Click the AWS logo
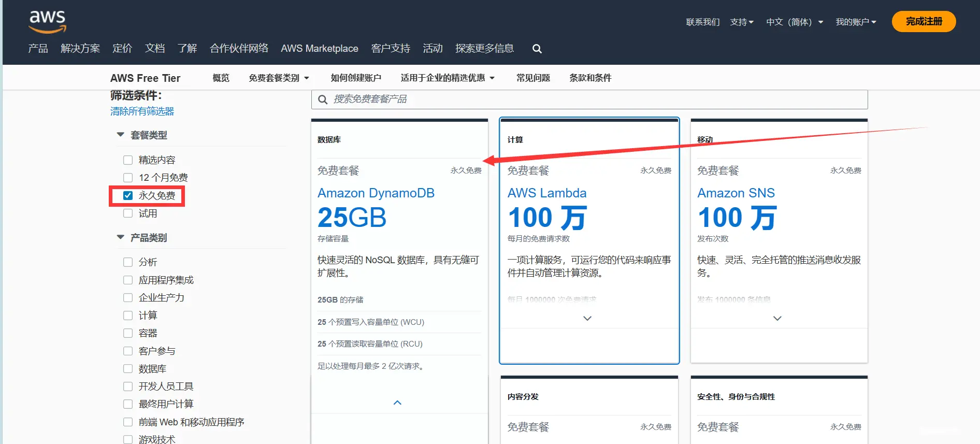This screenshot has width=980, height=444. [48, 22]
